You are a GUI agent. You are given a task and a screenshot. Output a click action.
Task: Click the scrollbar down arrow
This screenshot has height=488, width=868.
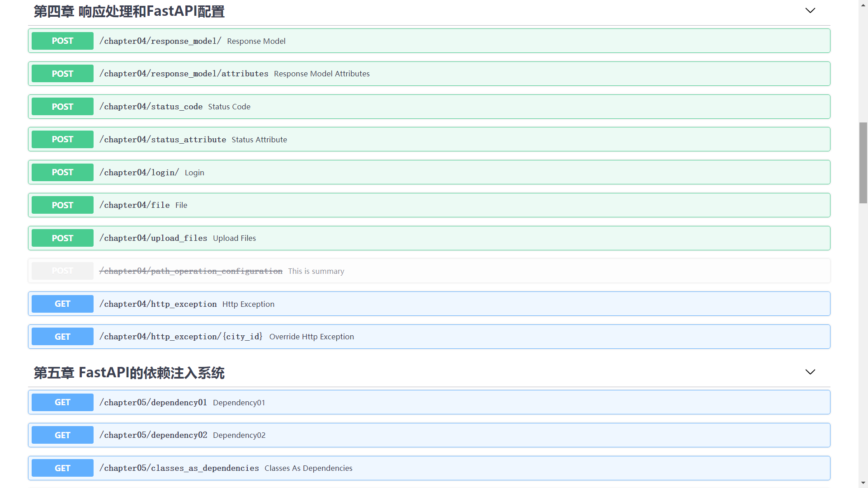(863, 483)
